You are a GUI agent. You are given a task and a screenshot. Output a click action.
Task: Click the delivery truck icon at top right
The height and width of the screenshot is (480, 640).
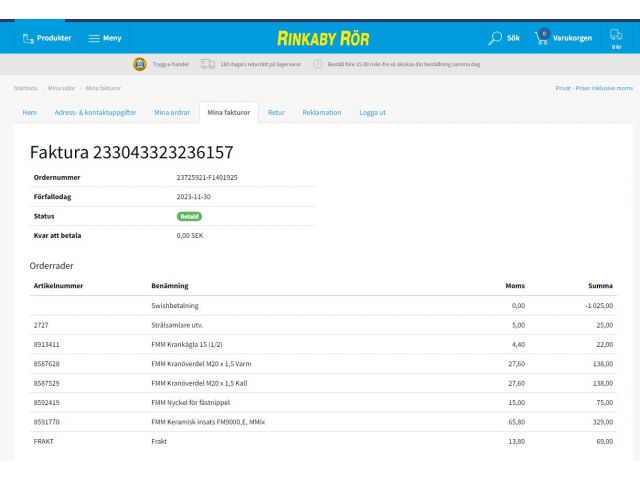(x=616, y=36)
